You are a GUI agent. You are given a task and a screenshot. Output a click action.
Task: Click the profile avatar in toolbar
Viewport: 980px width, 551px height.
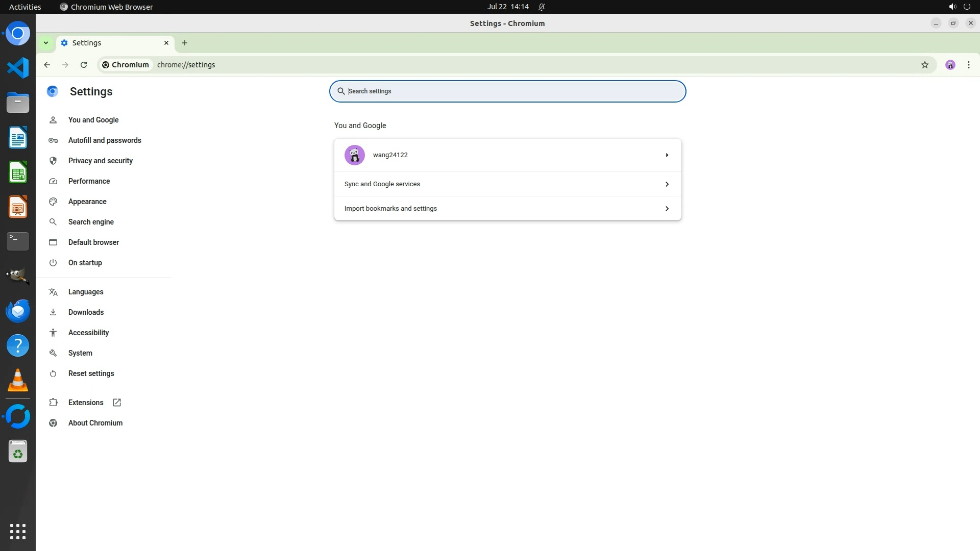click(950, 65)
